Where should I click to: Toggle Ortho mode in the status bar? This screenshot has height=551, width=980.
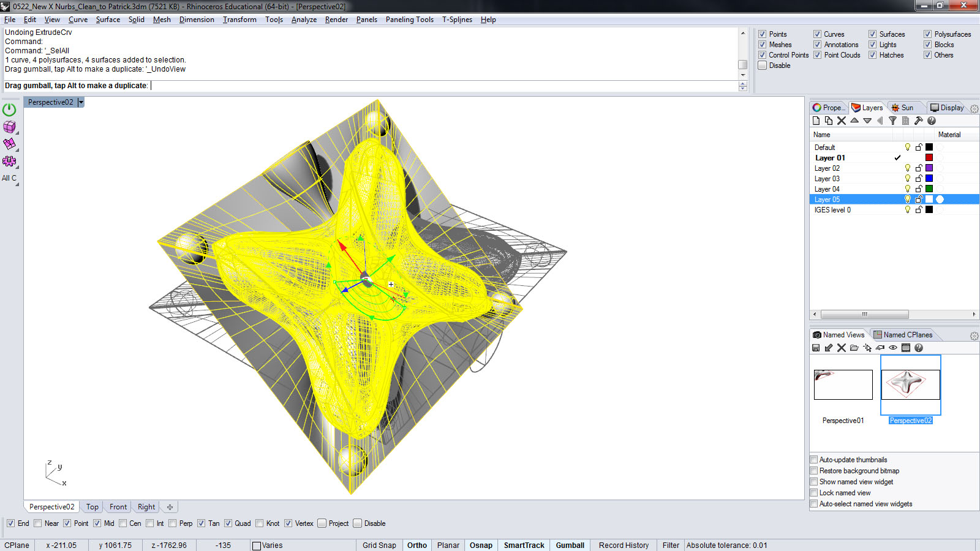tap(417, 545)
